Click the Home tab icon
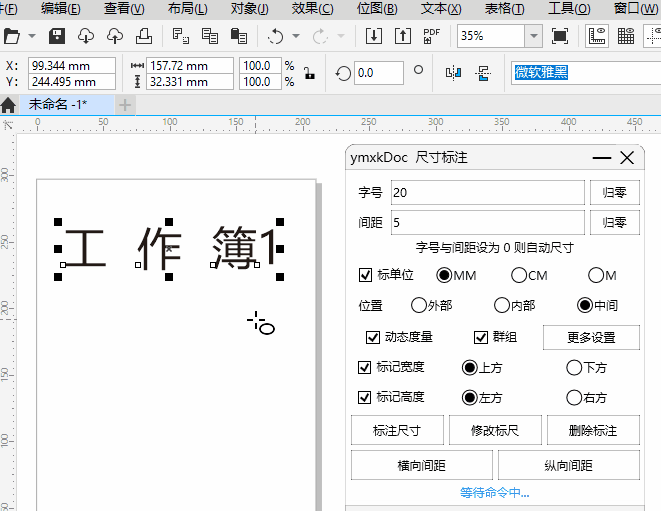This screenshot has height=511, width=661. tap(9, 105)
